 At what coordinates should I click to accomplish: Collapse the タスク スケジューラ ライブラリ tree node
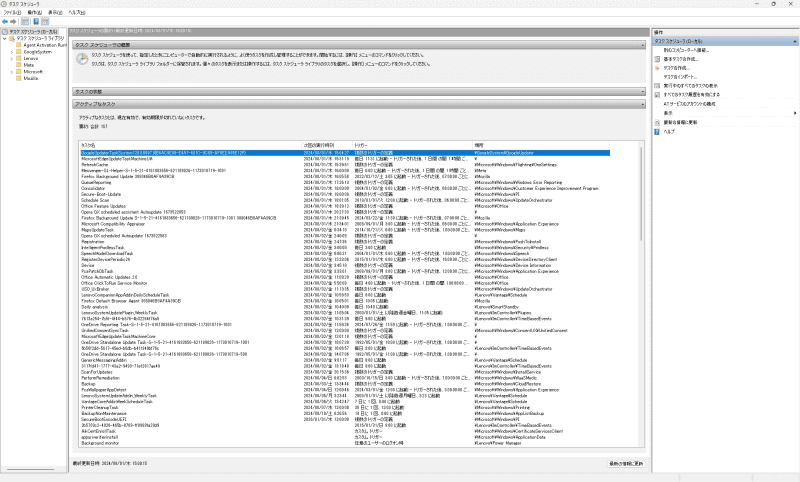coord(5,38)
